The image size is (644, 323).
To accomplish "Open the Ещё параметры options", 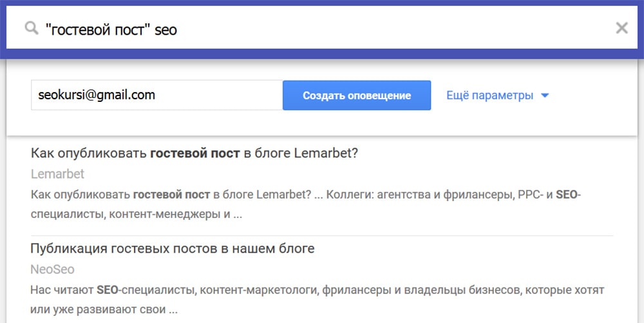I will [x=489, y=95].
